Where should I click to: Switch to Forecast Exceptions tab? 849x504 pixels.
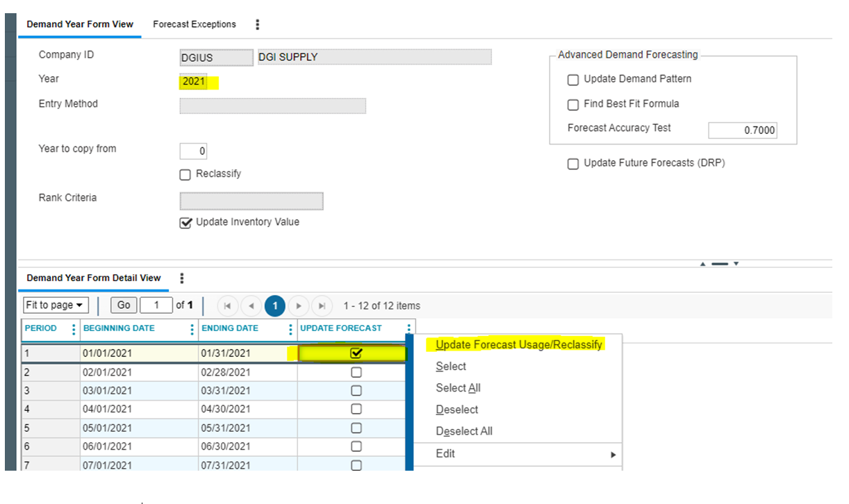(195, 24)
